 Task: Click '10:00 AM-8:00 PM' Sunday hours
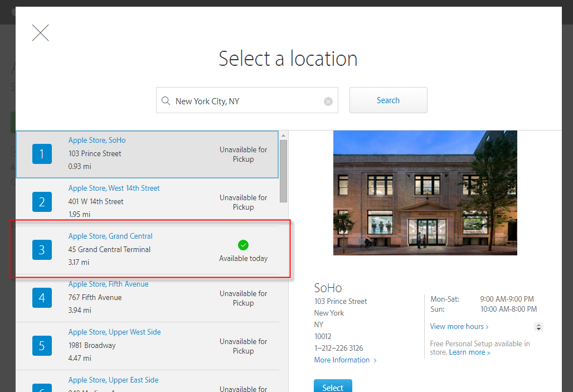(509, 309)
